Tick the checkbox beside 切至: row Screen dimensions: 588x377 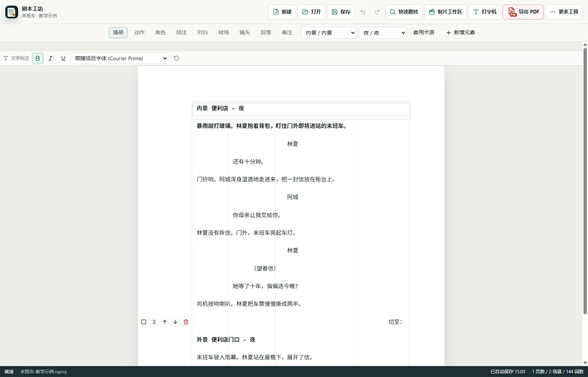(144, 322)
